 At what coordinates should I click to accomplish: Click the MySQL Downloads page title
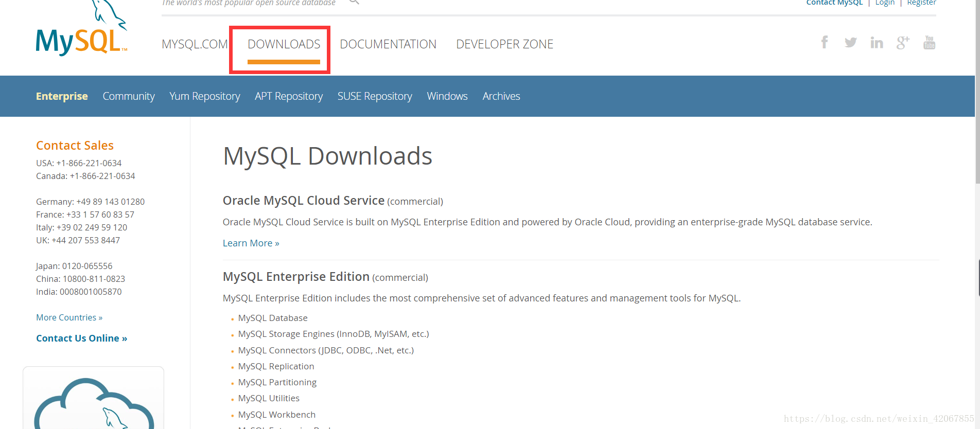click(x=327, y=156)
